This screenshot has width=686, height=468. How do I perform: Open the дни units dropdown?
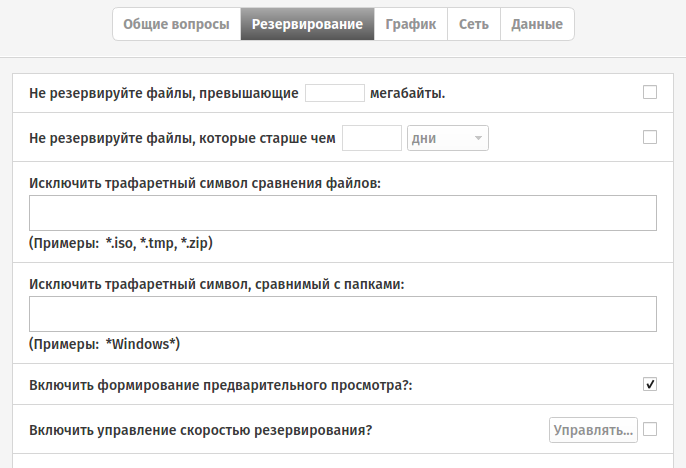[448, 138]
